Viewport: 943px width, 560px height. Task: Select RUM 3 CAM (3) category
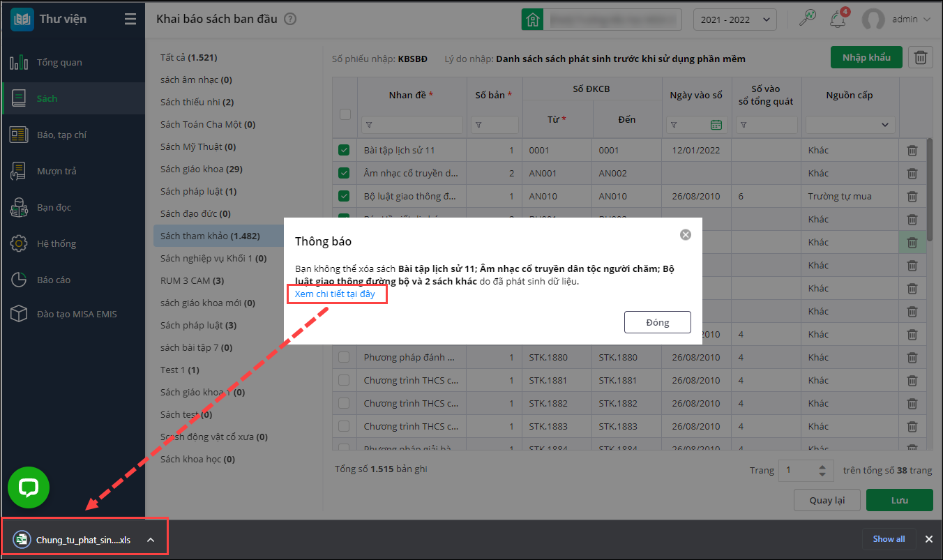192,280
